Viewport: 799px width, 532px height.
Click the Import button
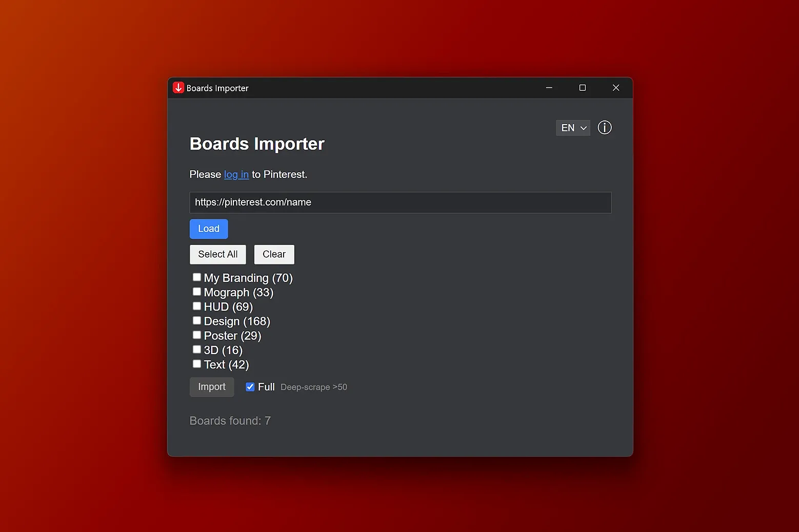point(212,387)
